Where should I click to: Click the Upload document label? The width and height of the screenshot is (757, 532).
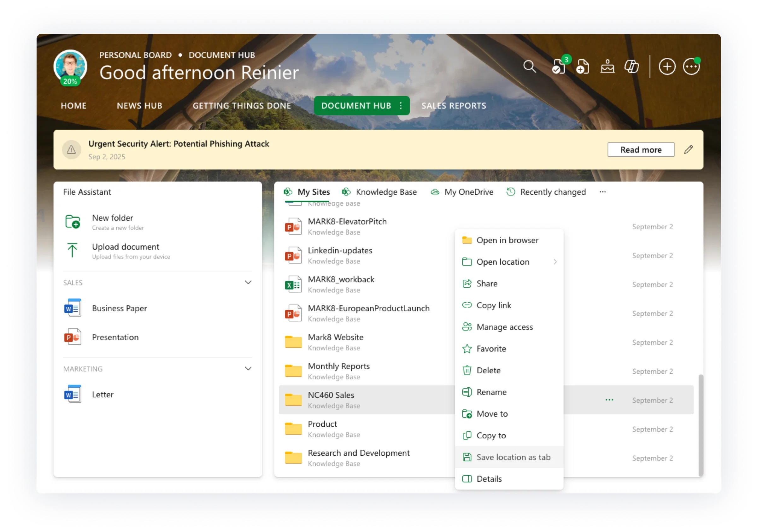click(x=126, y=247)
